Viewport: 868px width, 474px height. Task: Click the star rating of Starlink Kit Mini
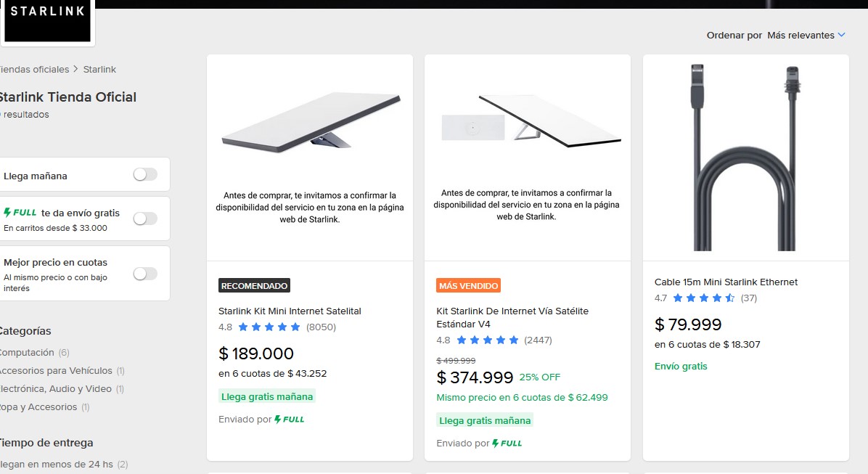[269, 327]
